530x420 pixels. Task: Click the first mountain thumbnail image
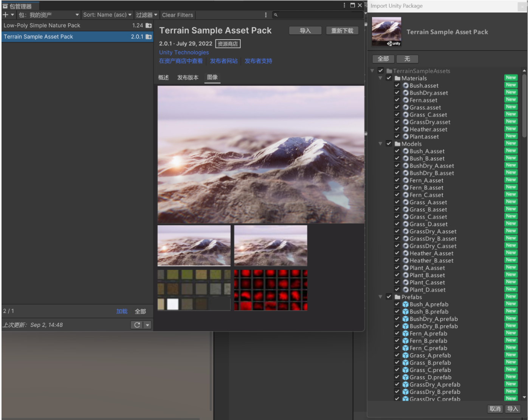click(x=194, y=246)
